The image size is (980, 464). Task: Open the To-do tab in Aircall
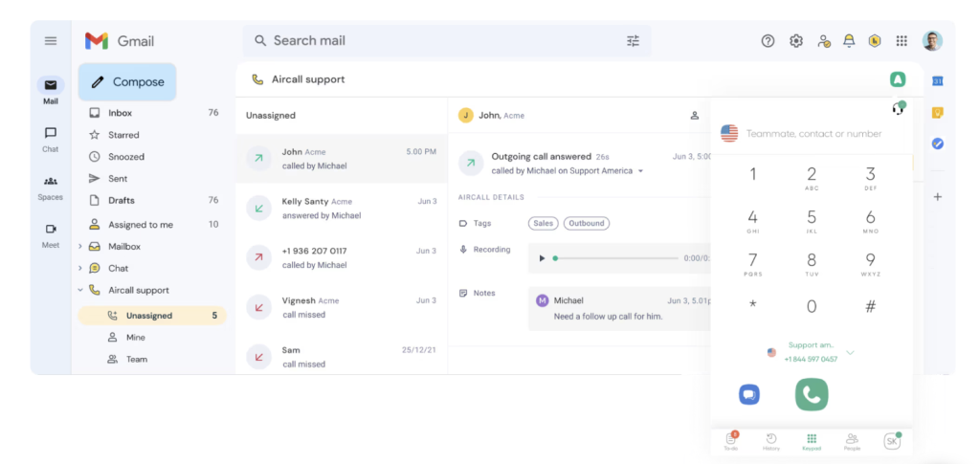point(730,441)
